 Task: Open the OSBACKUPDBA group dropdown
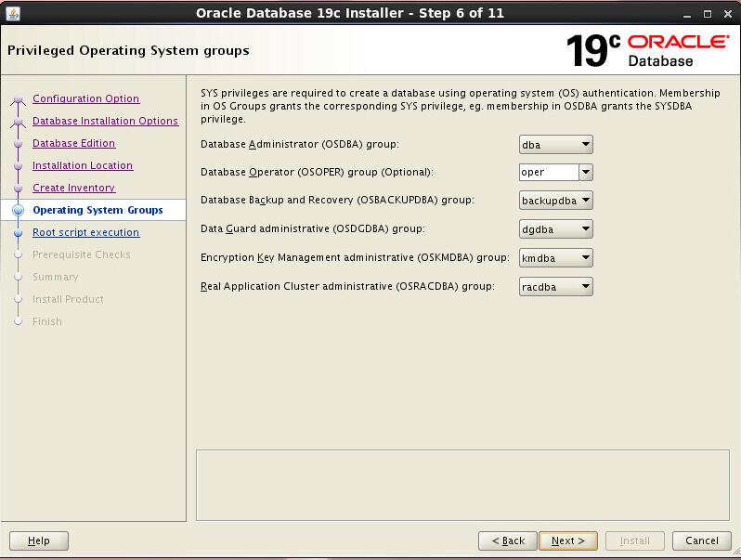click(555, 201)
